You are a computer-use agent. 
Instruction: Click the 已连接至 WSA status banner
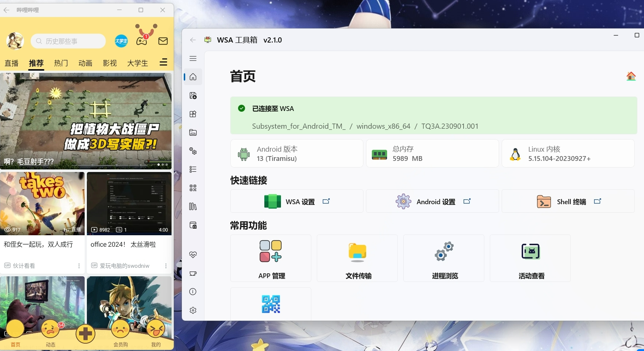[434, 115]
